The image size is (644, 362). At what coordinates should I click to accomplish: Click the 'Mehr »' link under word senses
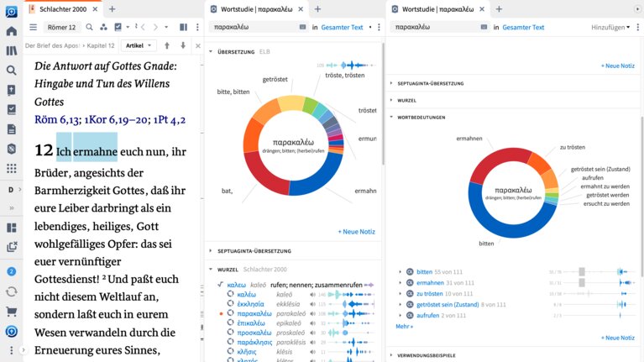point(404,326)
